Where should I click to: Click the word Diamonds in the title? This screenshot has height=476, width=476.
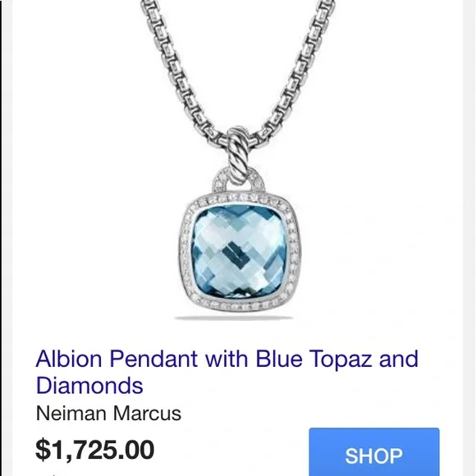click(x=89, y=385)
